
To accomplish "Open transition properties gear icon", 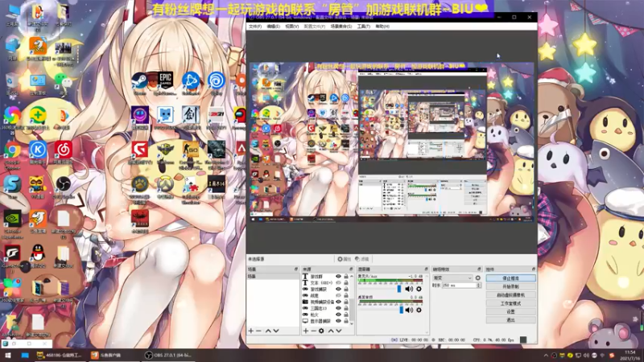I will [477, 278].
